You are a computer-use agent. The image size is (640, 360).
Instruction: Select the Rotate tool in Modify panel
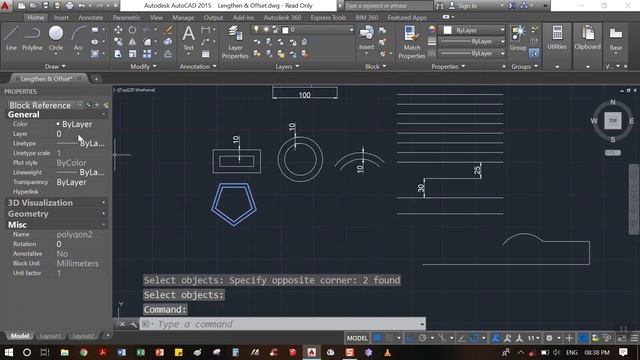point(132,30)
